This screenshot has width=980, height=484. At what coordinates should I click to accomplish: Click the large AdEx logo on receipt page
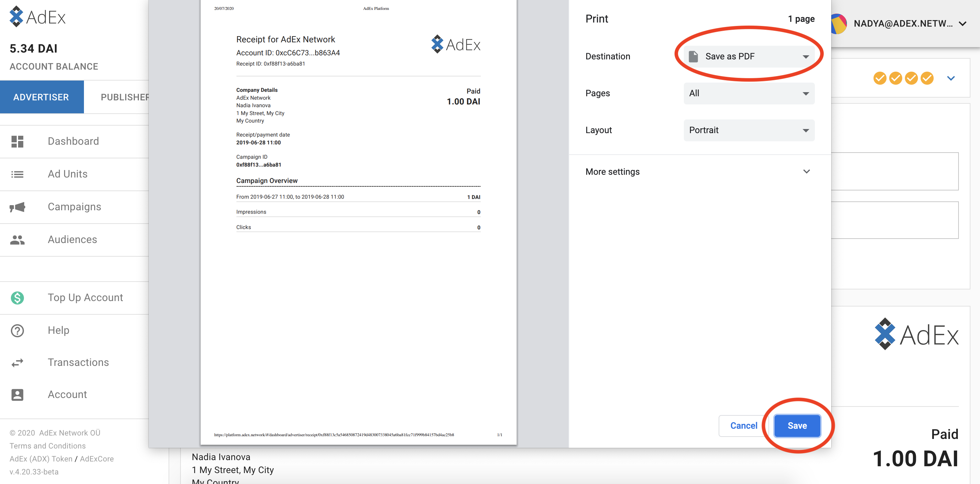click(916, 334)
